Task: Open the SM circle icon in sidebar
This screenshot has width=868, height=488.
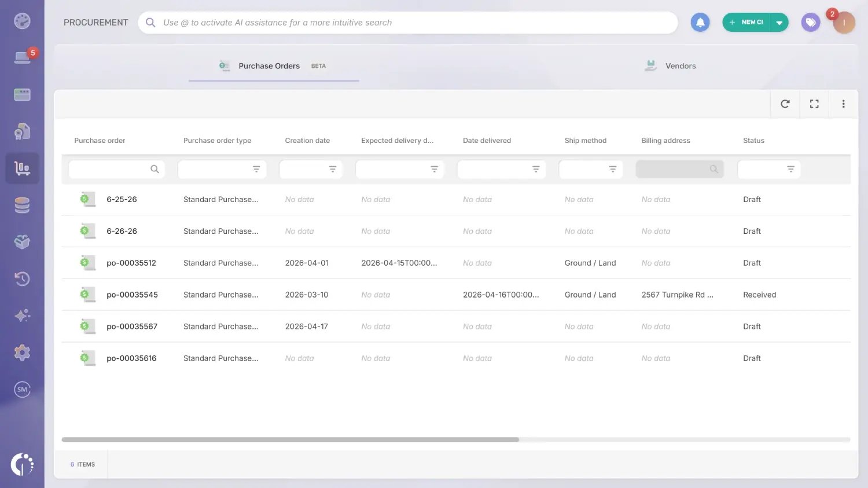Action: coord(22,390)
